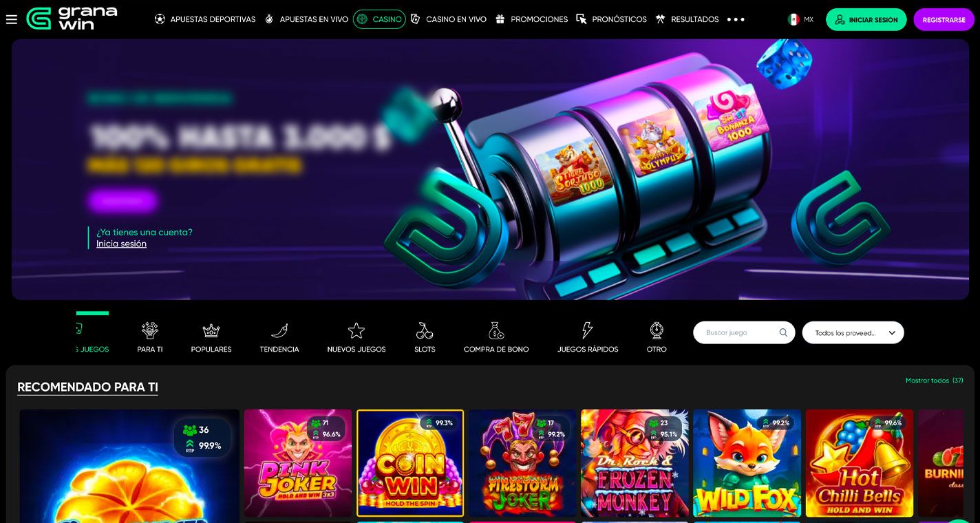This screenshot has height=523, width=980.
Task: Select the Otro stopwatch category icon
Action: coord(657,331)
